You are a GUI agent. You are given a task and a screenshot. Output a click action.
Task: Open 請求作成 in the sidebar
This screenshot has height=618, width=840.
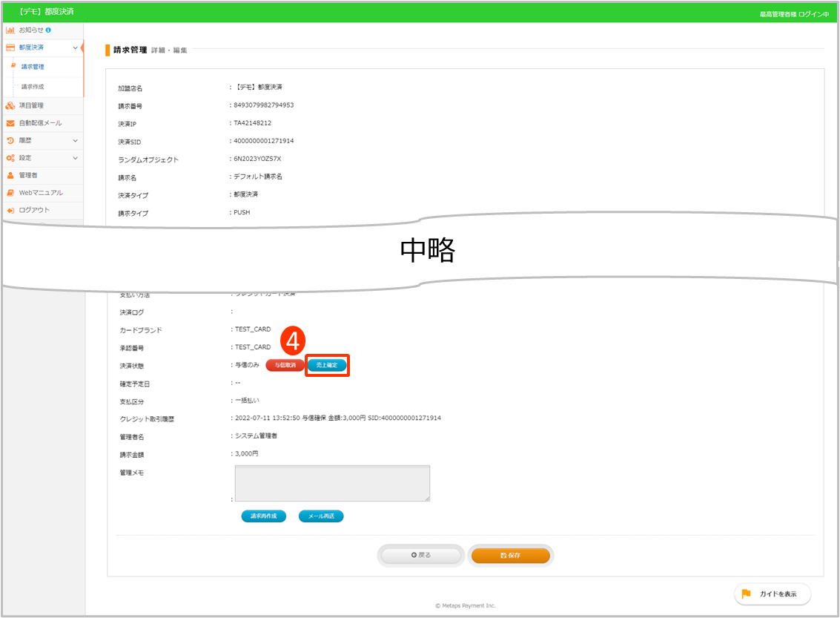[33, 87]
